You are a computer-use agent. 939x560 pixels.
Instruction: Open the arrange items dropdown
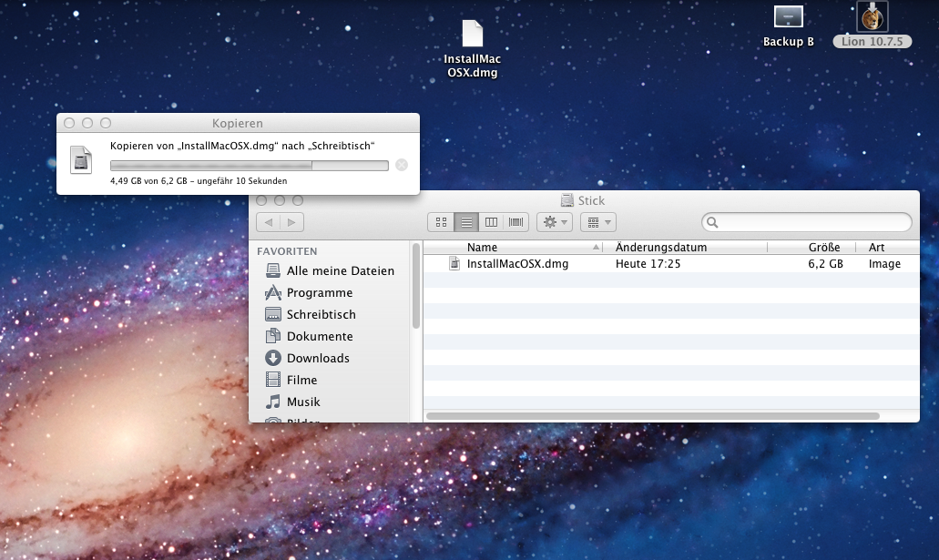[x=597, y=222]
